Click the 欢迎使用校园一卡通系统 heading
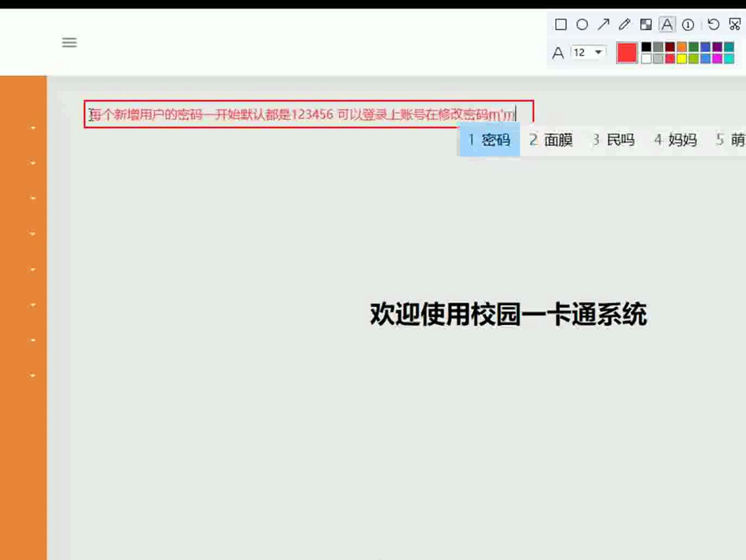Image resolution: width=746 pixels, height=560 pixels. pyautogui.click(x=508, y=314)
